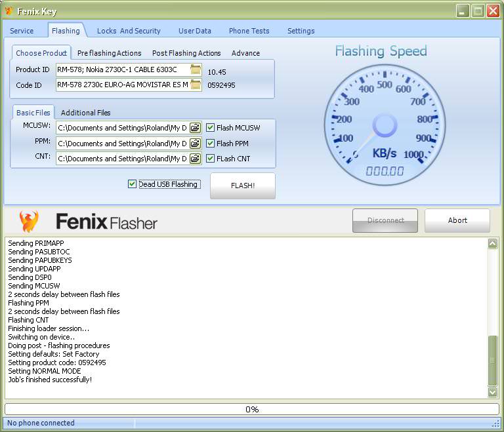Click the log scrollbar up arrow
Viewport: 504px width, 432px height.
tap(492, 243)
